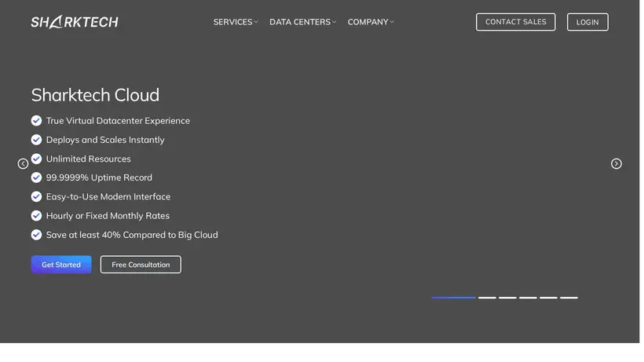644x362 pixels.
Task: Click text Deploys and Scales Instantly
Action: click(105, 140)
